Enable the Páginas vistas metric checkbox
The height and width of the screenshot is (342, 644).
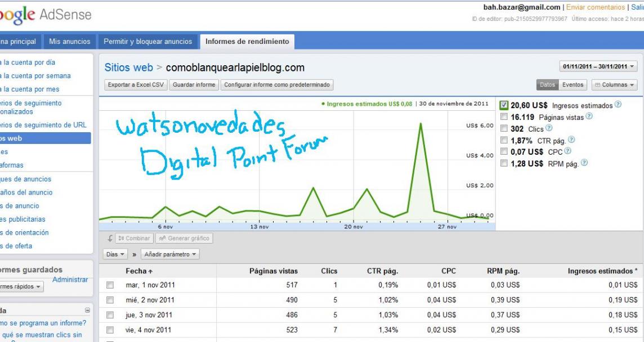pos(504,117)
